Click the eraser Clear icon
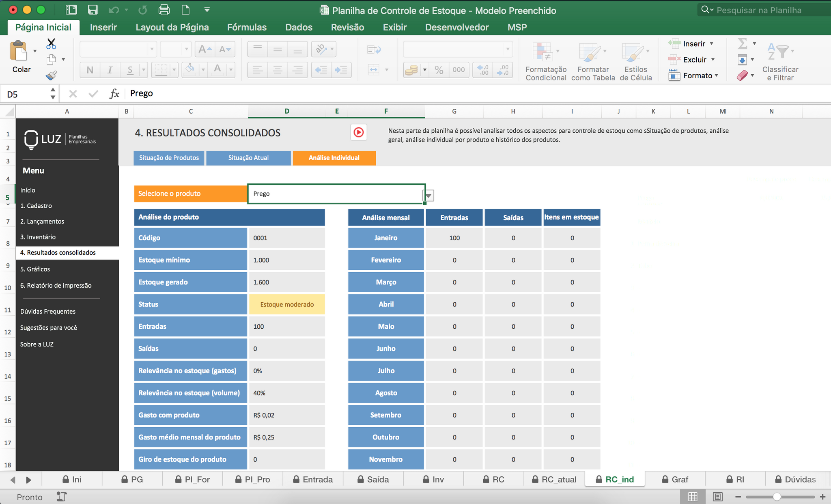The height and width of the screenshot is (504, 831). pos(742,75)
